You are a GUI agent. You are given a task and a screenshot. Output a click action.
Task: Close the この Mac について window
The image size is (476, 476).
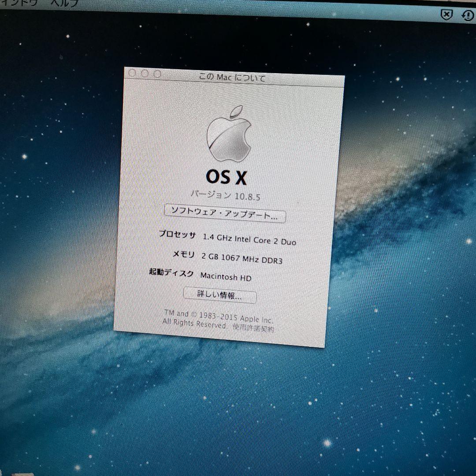(132, 73)
